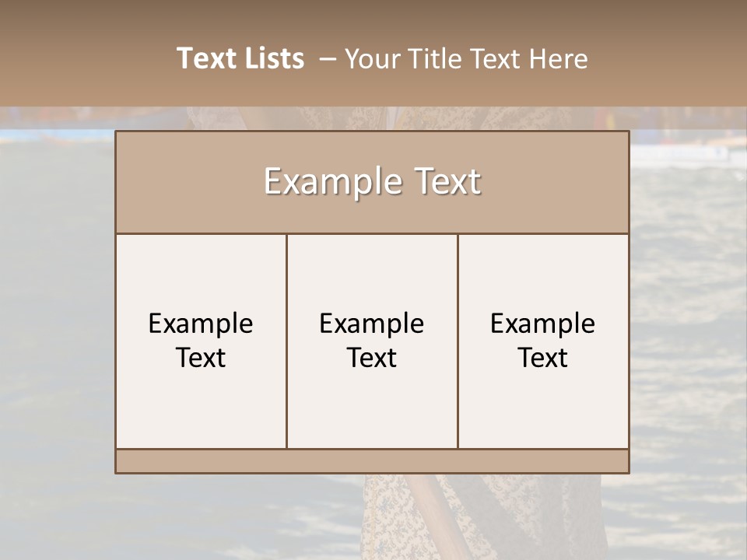Select the right "Example Text" cell

543,341
